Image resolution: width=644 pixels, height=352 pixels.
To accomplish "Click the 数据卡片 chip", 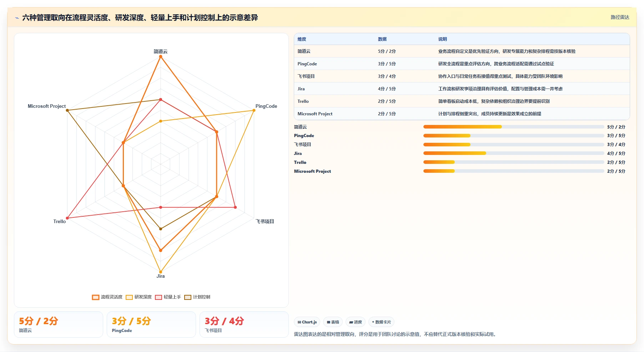I will tap(381, 322).
